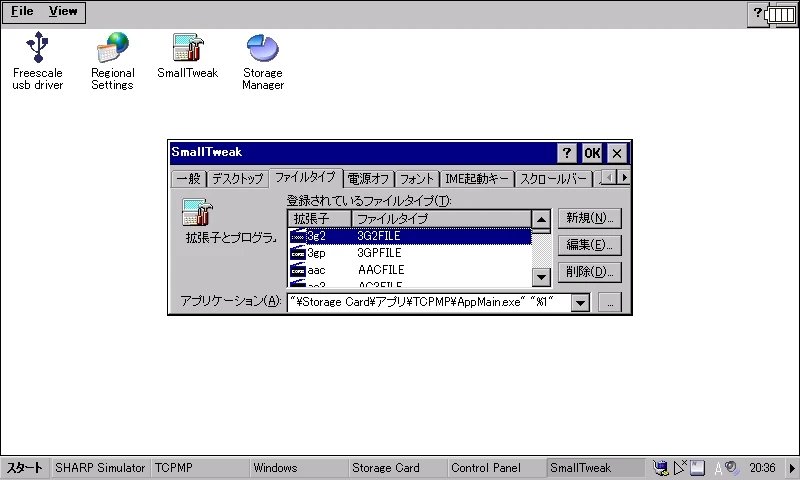The width and height of the screenshot is (800, 480).
Task: Click the tab strip left scroll arrow
Action: pyautogui.click(x=609, y=178)
